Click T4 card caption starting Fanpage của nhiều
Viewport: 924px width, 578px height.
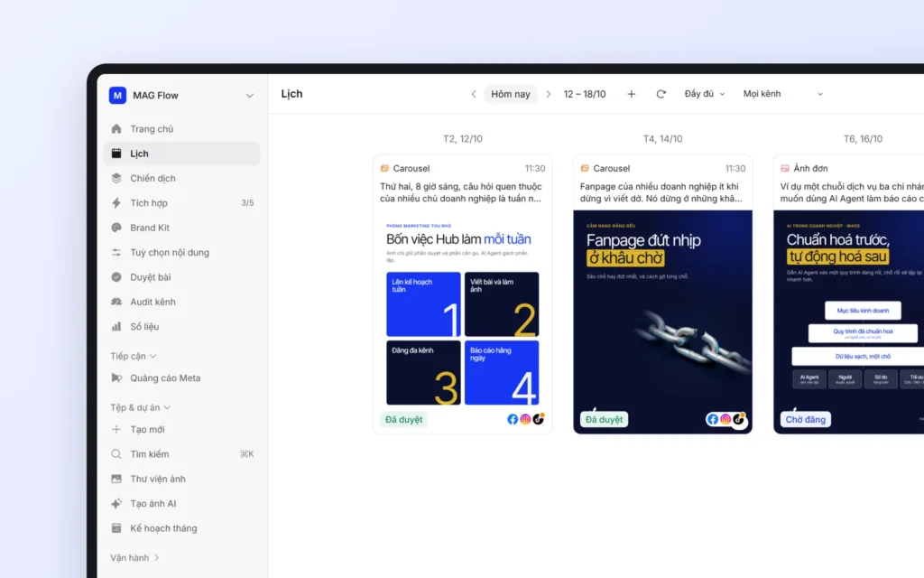tap(661, 192)
